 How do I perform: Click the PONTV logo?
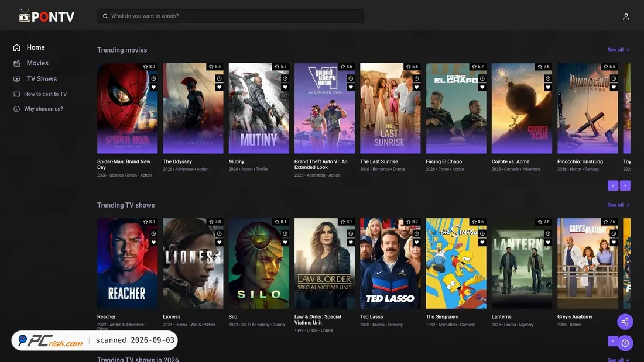click(46, 16)
